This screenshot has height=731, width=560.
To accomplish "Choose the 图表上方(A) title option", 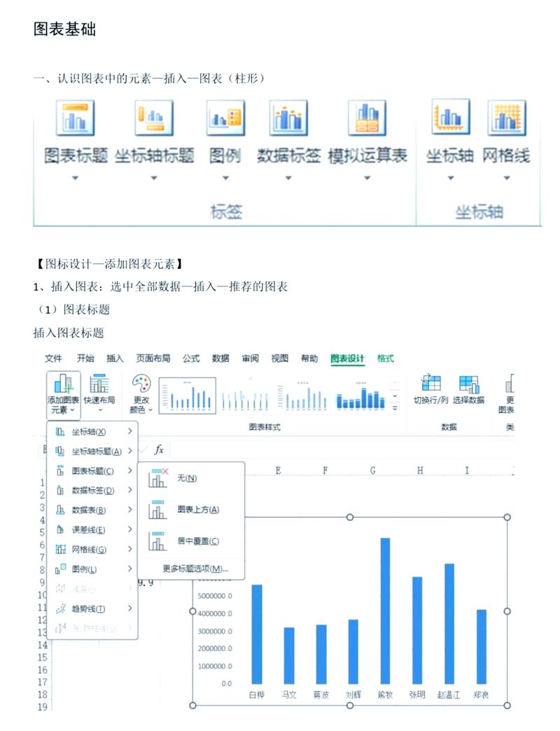I will pyautogui.click(x=197, y=510).
